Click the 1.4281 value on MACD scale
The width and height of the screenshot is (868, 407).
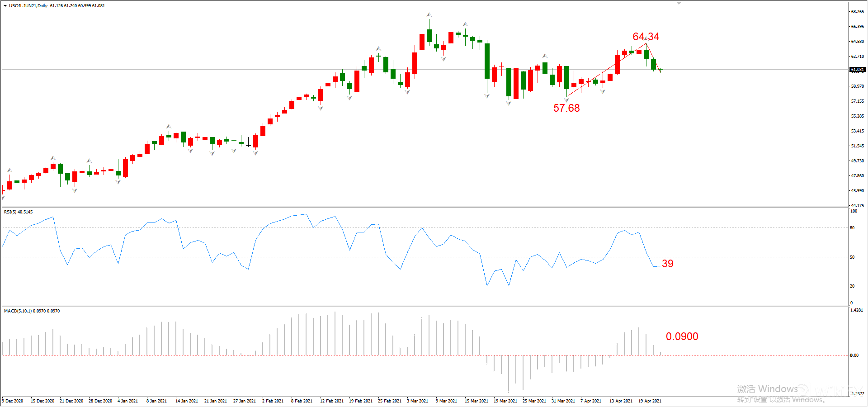pyautogui.click(x=856, y=310)
